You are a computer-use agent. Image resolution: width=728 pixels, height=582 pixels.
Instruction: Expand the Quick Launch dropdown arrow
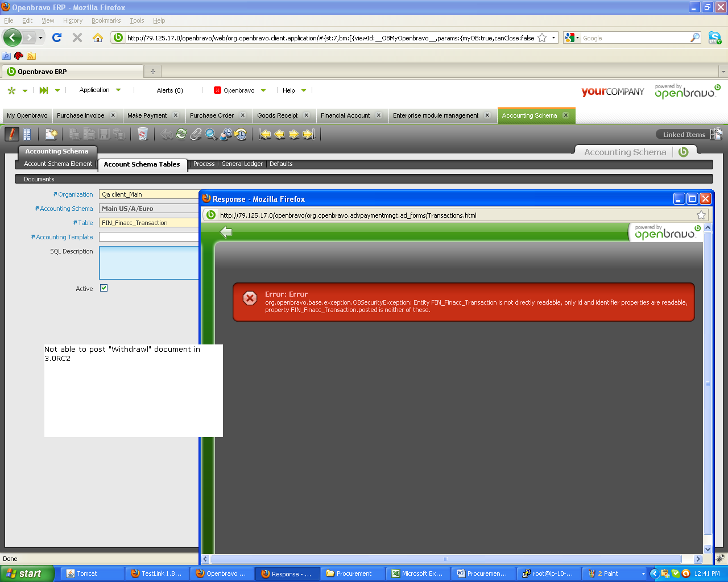(25, 90)
